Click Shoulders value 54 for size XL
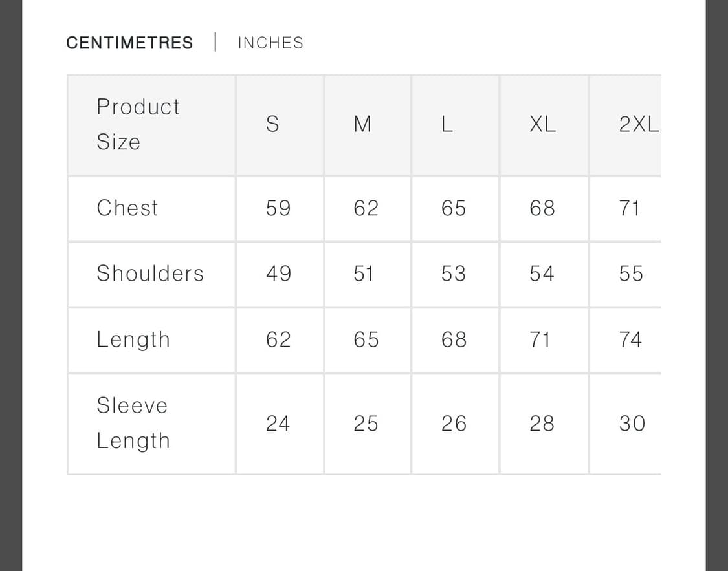The width and height of the screenshot is (728, 571). tap(542, 274)
